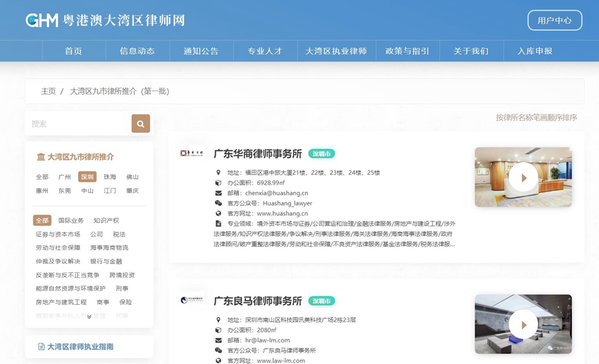Open the 信息动态 navigation menu
The image size is (599, 364).
coord(137,51)
